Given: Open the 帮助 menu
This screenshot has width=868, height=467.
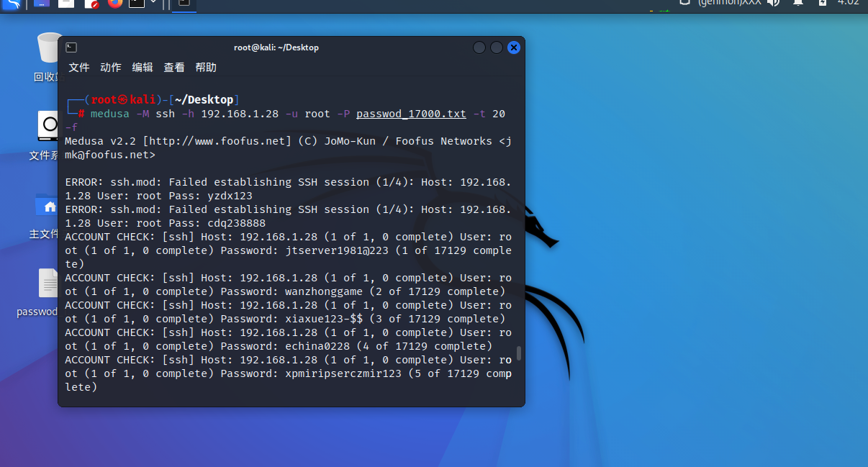Looking at the screenshot, I should [x=206, y=67].
